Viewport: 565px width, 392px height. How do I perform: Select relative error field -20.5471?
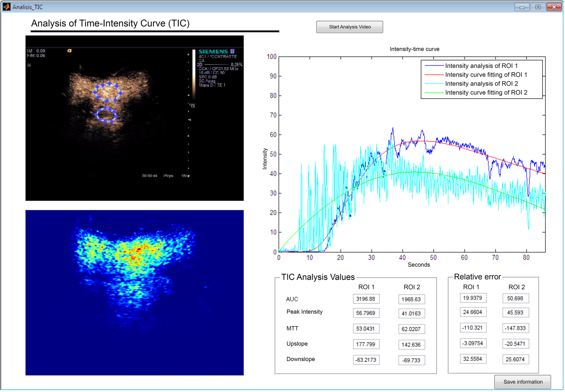515,344
